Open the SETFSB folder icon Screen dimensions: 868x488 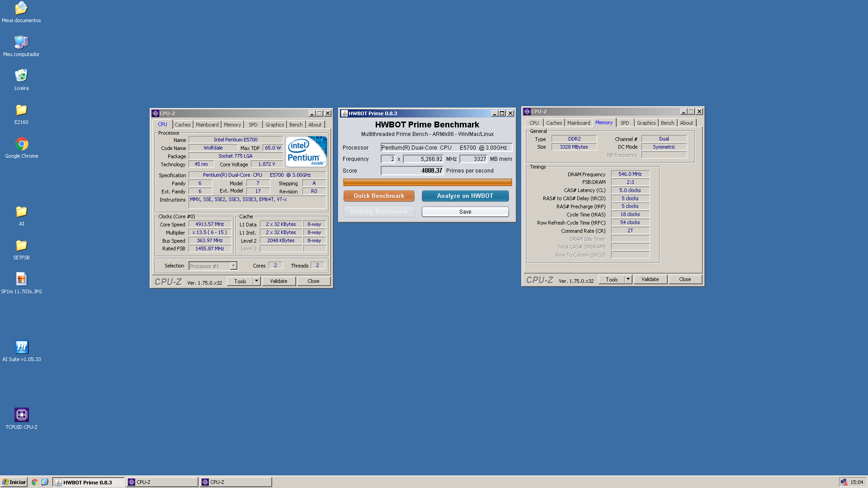(21, 249)
